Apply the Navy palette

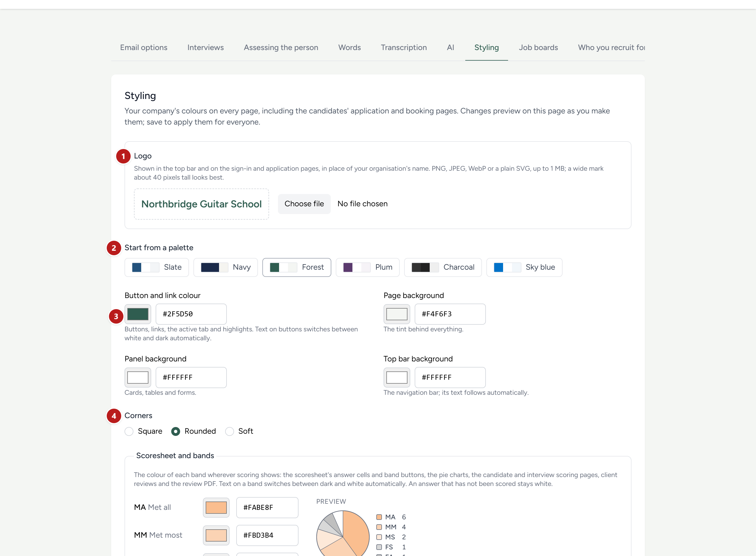(x=226, y=267)
